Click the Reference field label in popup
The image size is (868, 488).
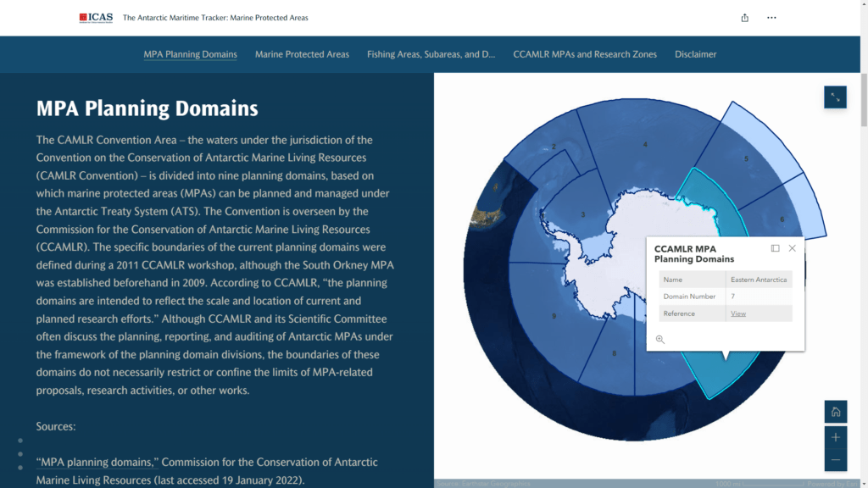click(679, 313)
